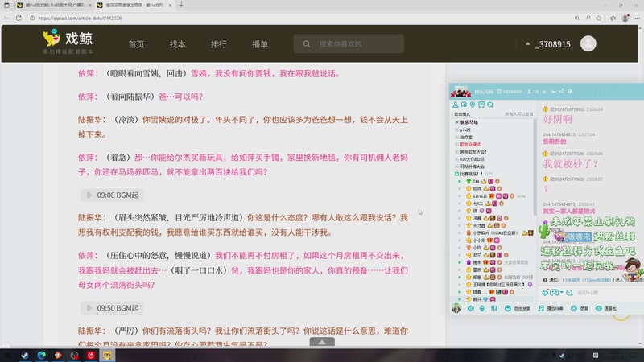Close the first browser tab
644x362 pixels.
click(90, 6)
